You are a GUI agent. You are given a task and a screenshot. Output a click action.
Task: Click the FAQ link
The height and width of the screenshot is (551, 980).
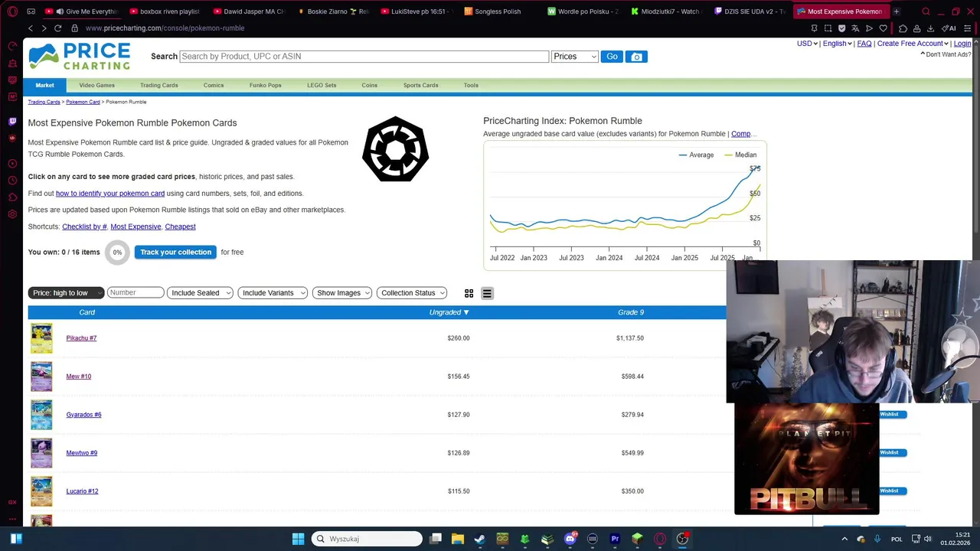(x=864, y=44)
